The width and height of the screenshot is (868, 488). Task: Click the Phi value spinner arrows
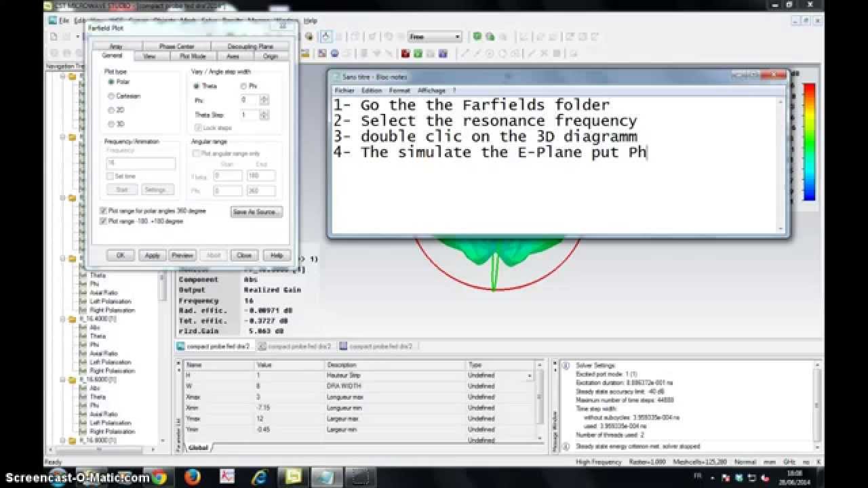click(x=264, y=100)
